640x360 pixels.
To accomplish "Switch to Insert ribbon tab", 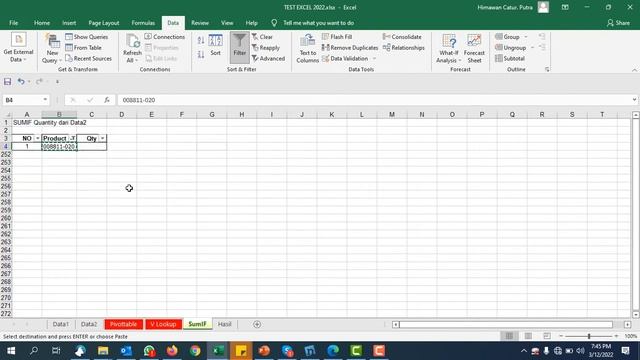I will point(69,23).
